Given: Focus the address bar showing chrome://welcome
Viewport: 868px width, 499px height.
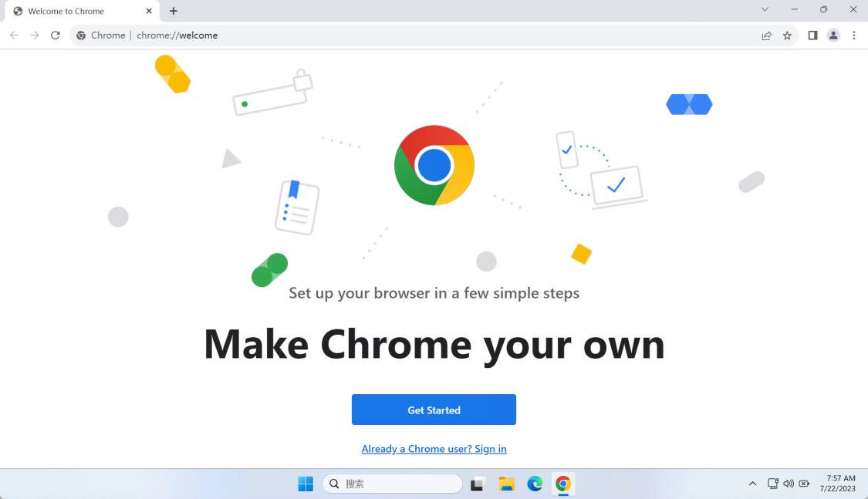Looking at the screenshot, I should (x=434, y=35).
